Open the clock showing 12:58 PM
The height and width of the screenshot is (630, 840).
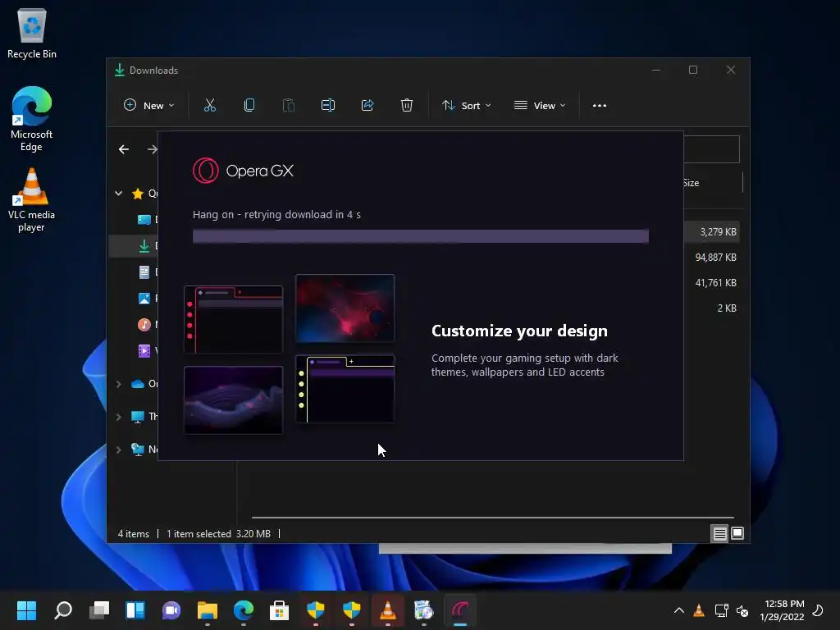(782, 610)
